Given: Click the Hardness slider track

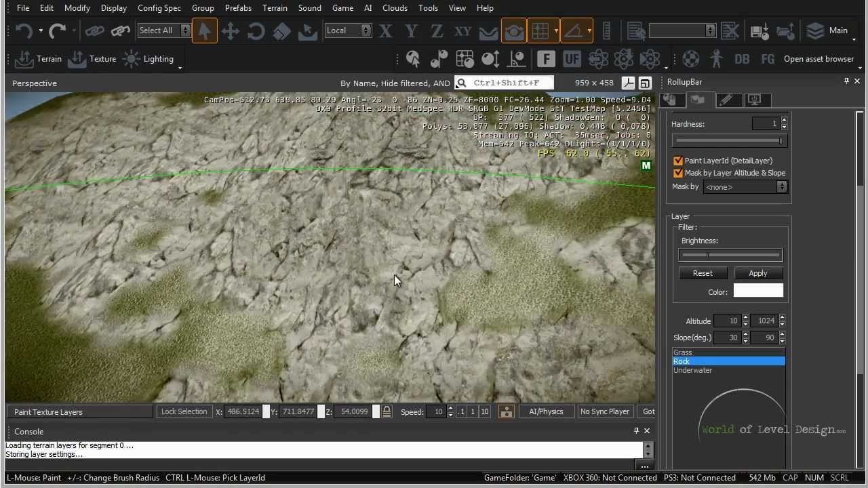Looking at the screenshot, I should [729, 140].
